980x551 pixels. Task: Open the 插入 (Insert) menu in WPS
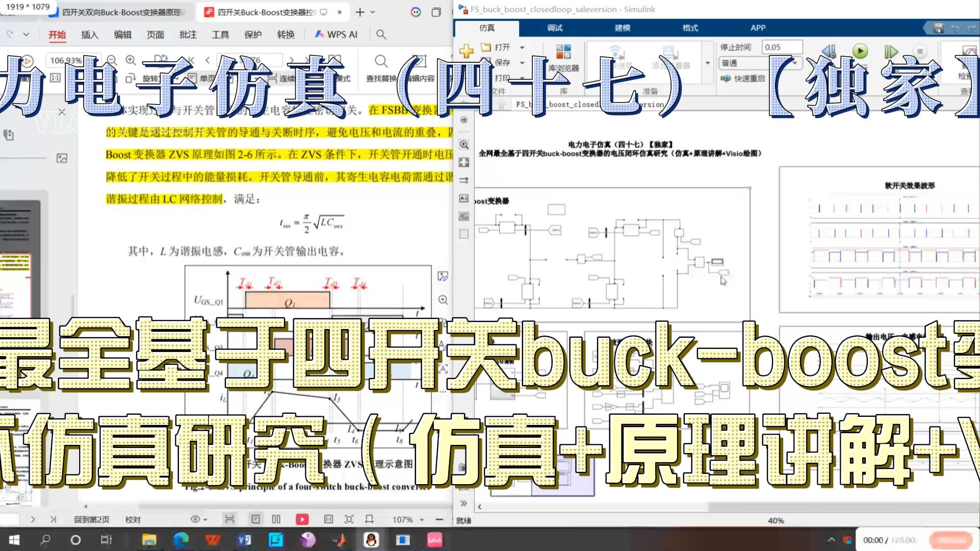(x=89, y=35)
